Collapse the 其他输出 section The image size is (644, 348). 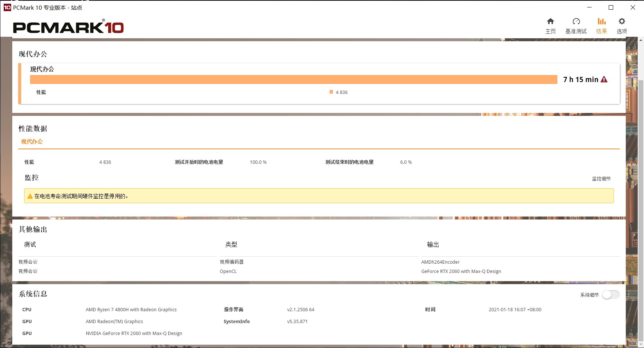click(x=32, y=230)
